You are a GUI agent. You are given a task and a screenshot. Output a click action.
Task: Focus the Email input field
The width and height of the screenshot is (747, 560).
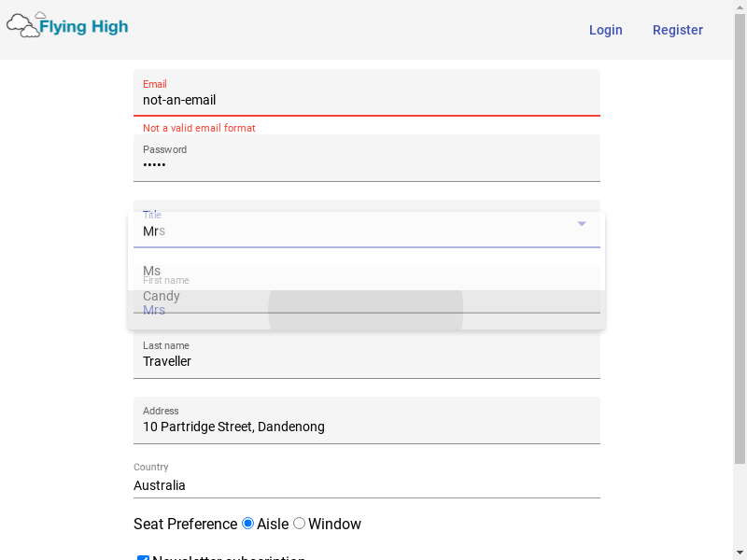click(366, 92)
